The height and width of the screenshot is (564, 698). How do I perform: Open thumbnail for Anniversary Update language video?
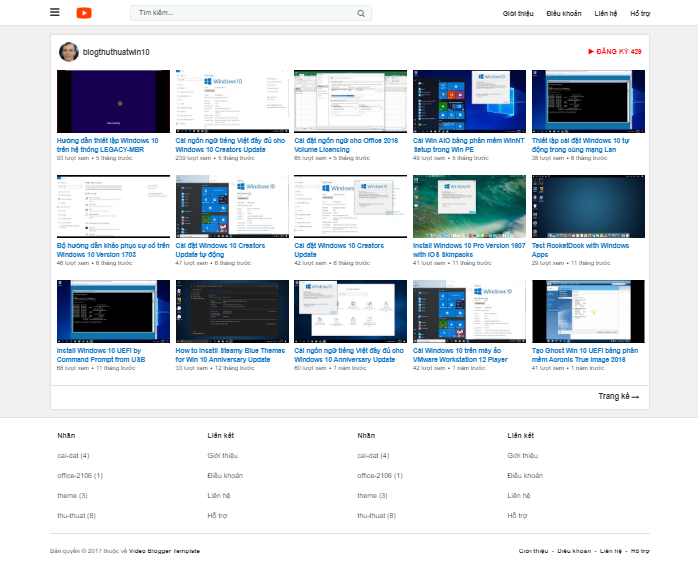click(x=350, y=311)
